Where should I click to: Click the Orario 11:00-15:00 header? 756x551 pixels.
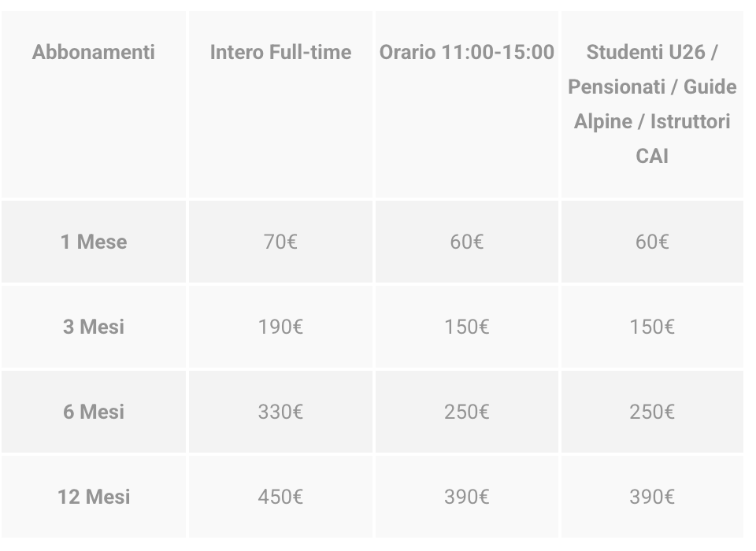click(466, 53)
